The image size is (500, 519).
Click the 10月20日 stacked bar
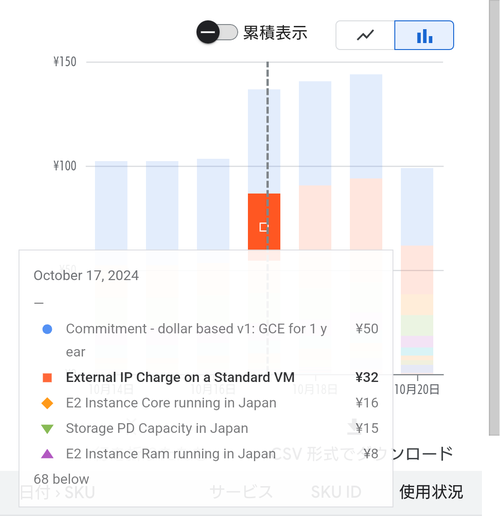pos(417,271)
